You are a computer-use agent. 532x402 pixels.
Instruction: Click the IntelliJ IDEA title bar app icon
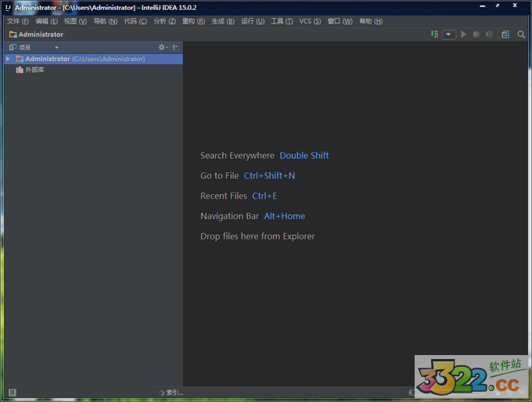(8, 7)
